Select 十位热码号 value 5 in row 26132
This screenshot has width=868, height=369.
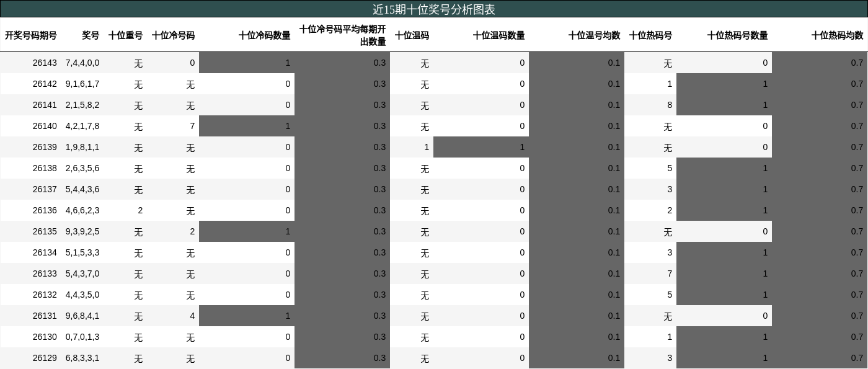point(670,295)
